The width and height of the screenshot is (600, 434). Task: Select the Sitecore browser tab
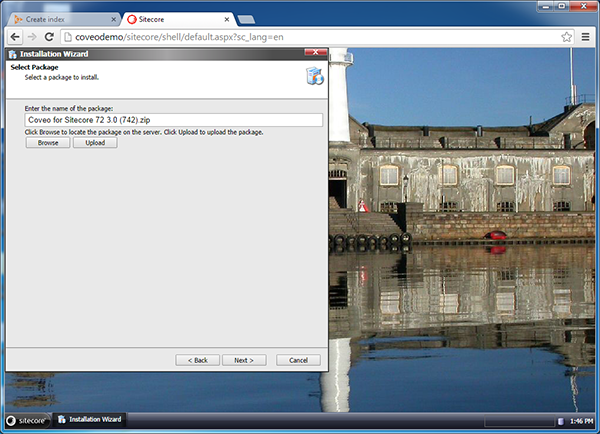coord(178,19)
